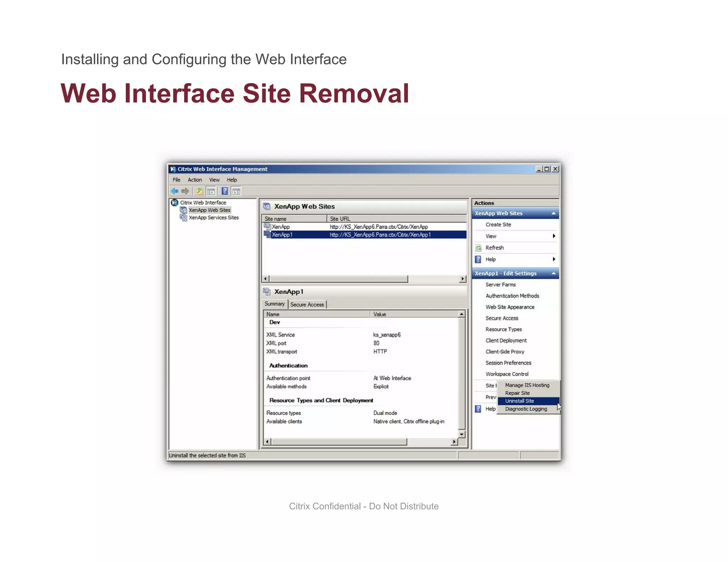The image size is (728, 562).
Task: Click summary horizontal scroll right arrow
Action: 454,442
